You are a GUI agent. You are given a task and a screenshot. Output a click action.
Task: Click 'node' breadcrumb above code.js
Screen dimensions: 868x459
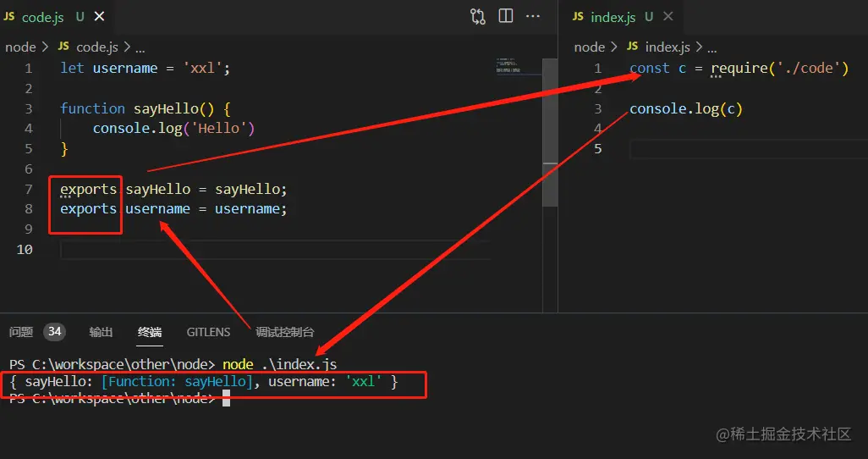point(20,47)
